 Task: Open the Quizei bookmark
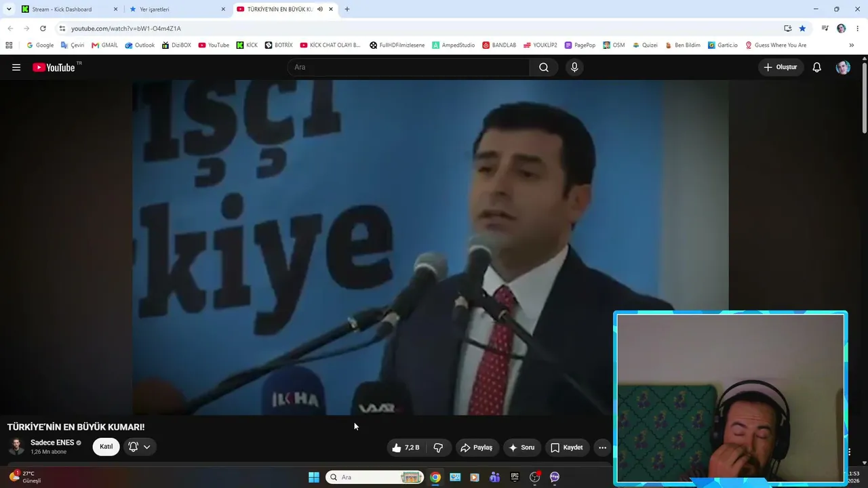point(645,45)
